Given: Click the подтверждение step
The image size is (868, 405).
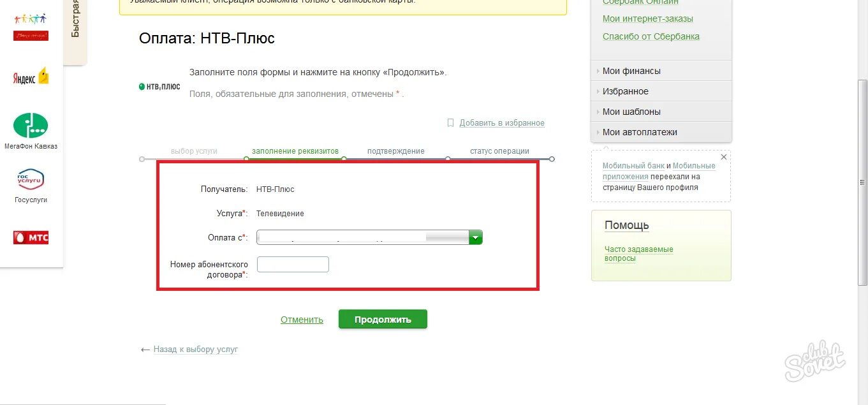Looking at the screenshot, I should pyautogui.click(x=396, y=151).
